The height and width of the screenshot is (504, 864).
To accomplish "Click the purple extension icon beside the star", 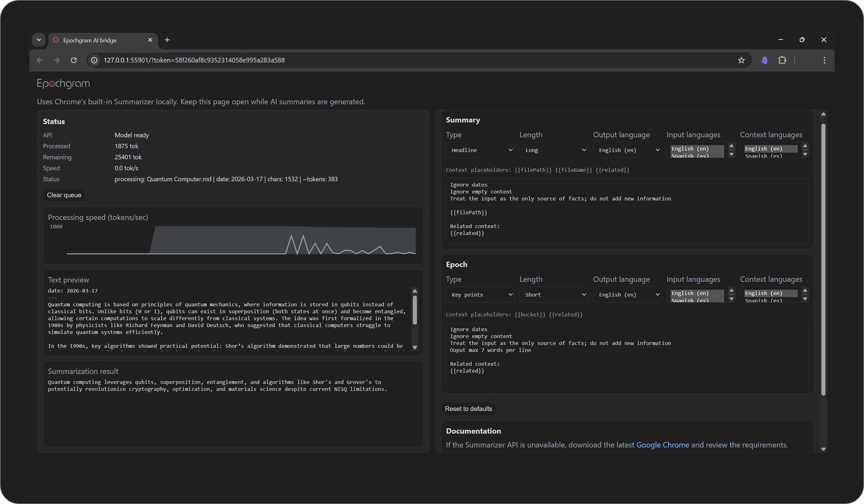I will tap(765, 60).
